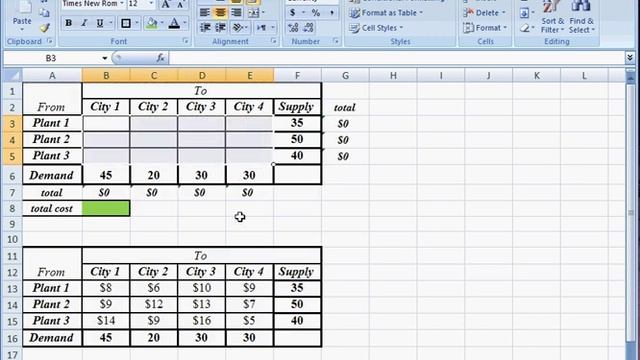Click the Copy icon in Clipboard group

pos(44,13)
